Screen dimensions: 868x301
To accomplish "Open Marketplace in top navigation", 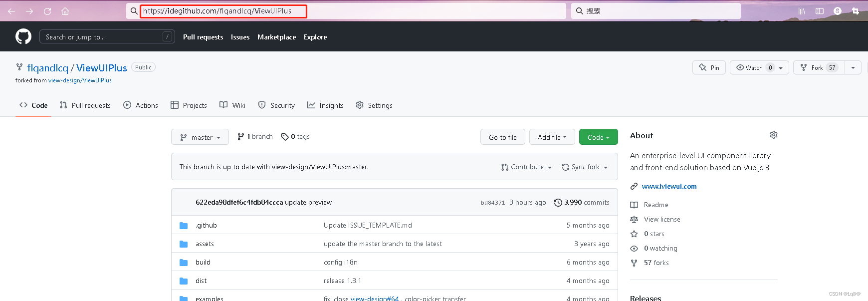I will [x=276, y=37].
